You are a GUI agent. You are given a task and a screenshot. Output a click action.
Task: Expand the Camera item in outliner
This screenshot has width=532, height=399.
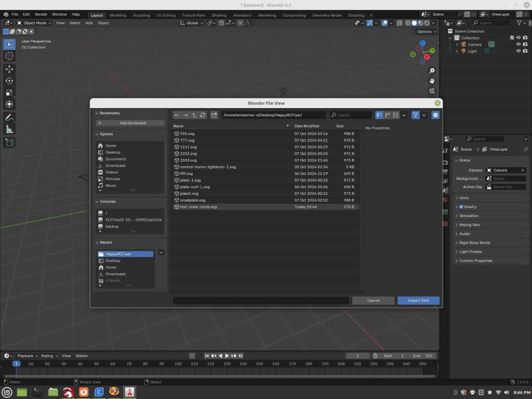(x=457, y=45)
